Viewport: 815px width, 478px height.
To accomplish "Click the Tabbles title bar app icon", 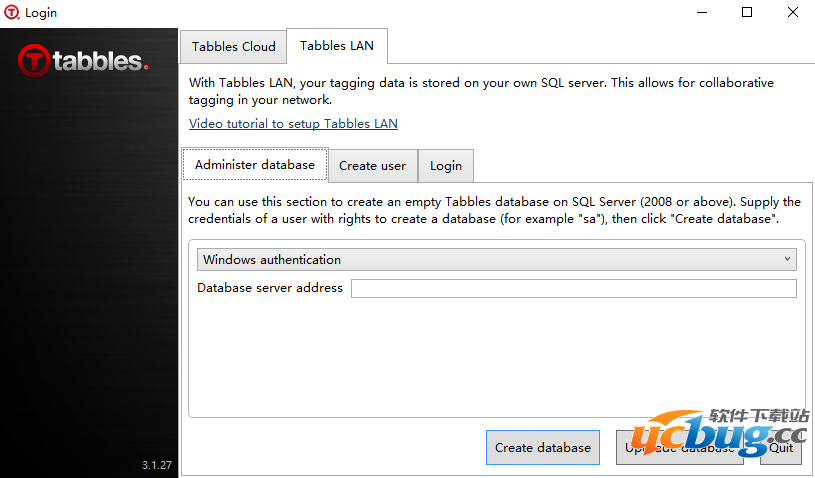I will (x=11, y=12).
